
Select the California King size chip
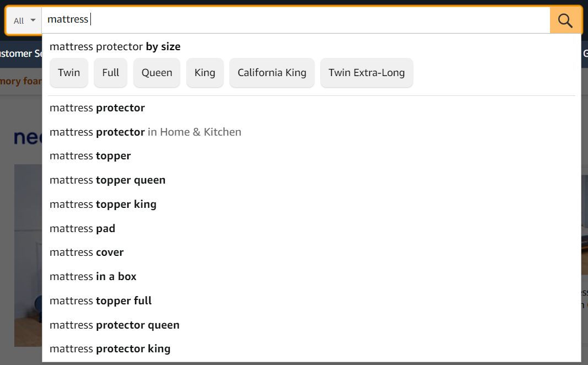(272, 73)
